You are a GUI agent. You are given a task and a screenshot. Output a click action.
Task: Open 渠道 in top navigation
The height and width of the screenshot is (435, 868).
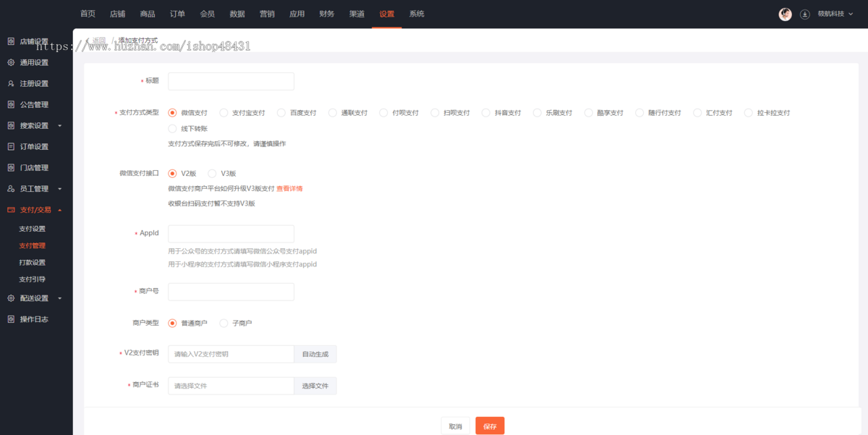point(357,14)
